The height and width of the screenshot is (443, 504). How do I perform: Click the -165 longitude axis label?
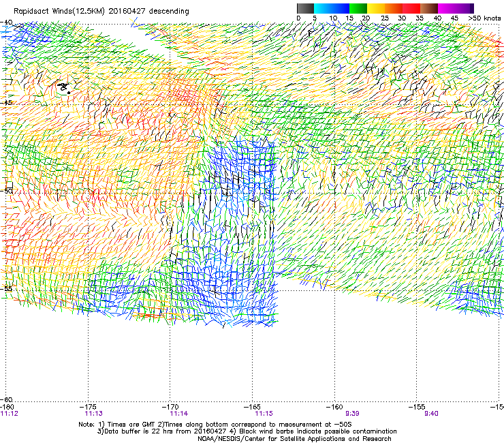tap(253, 407)
